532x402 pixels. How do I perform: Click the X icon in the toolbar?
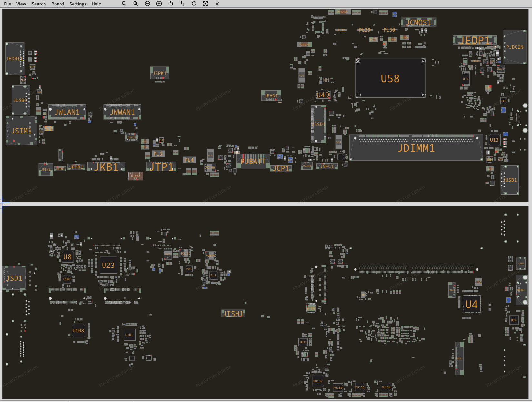(x=217, y=4)
